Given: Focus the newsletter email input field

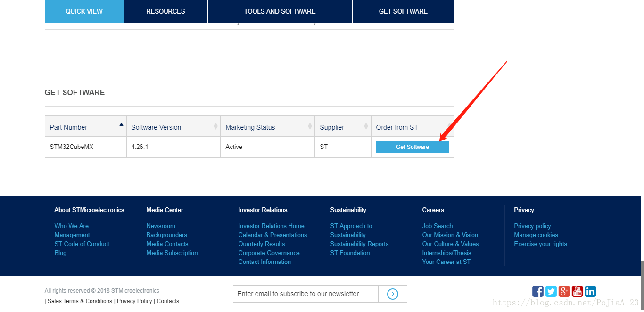Looking at the screenshot, I should point(305,294).
